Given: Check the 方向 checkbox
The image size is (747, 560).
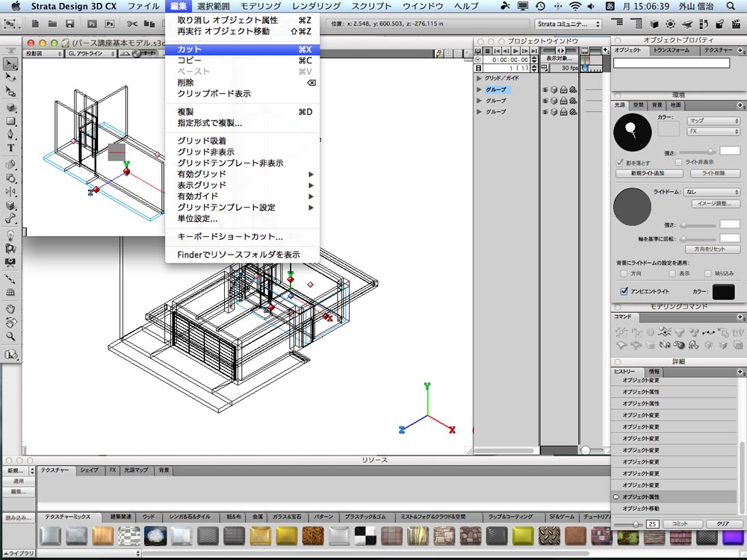Looking at the screenshot, I should pyautogui.click(x=624, y=274).
